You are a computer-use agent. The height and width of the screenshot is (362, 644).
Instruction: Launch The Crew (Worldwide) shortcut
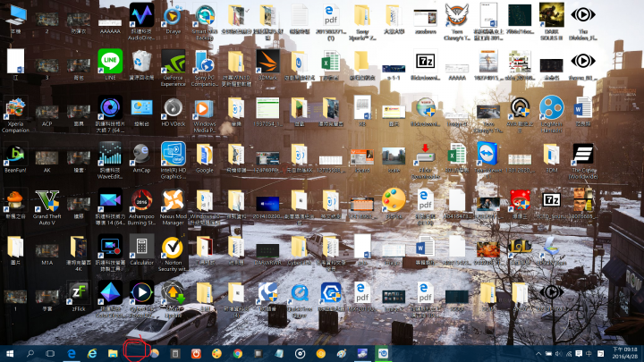[582, 161]
